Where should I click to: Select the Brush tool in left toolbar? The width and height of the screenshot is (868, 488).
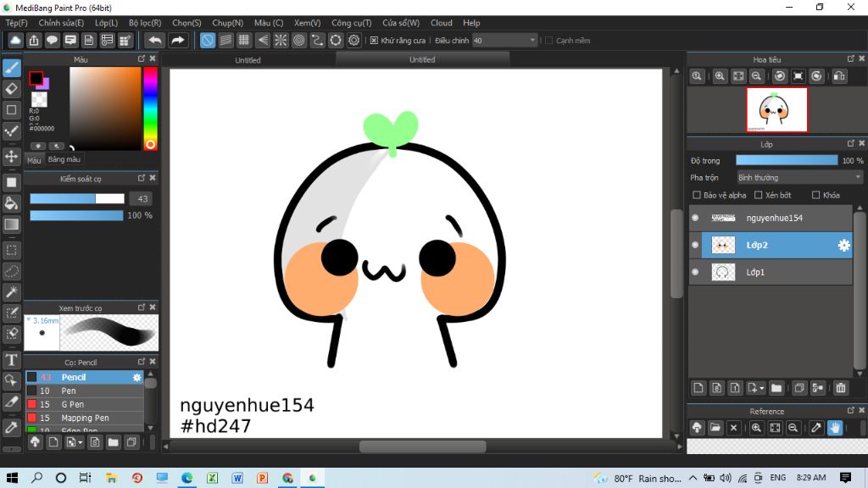pos(12,68)
